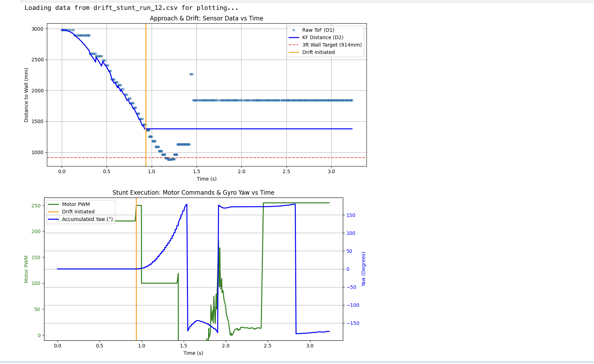This screenshot has height=364, width=594.
Task: Click 'Drift Initiated' in the bottom plot legend
Action: click(x=78, y=212)
